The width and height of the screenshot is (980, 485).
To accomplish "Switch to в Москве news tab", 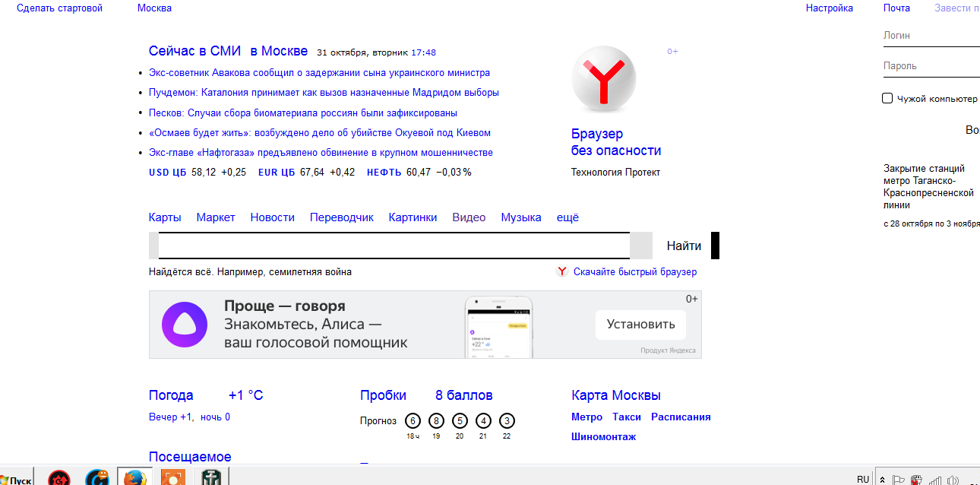I will click(279, 52).
